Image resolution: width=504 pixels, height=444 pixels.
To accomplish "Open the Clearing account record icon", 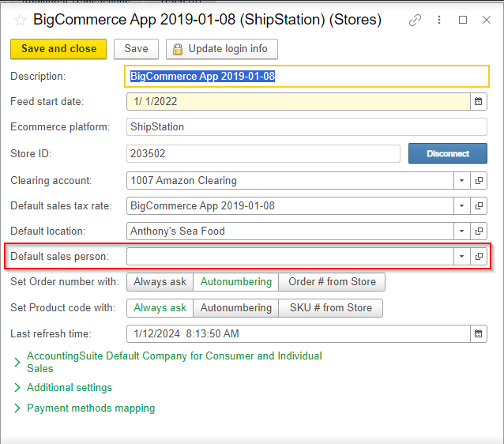I will click(x=479, y=181).
